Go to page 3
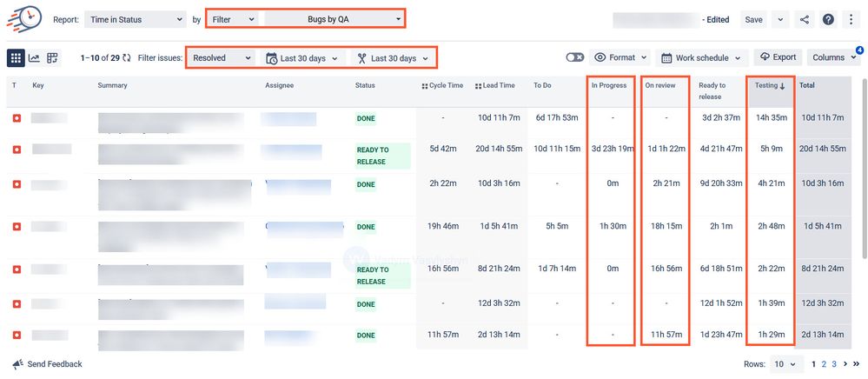Image resolution: width=868 pixels, height=379 pixels. pos(833,364)
